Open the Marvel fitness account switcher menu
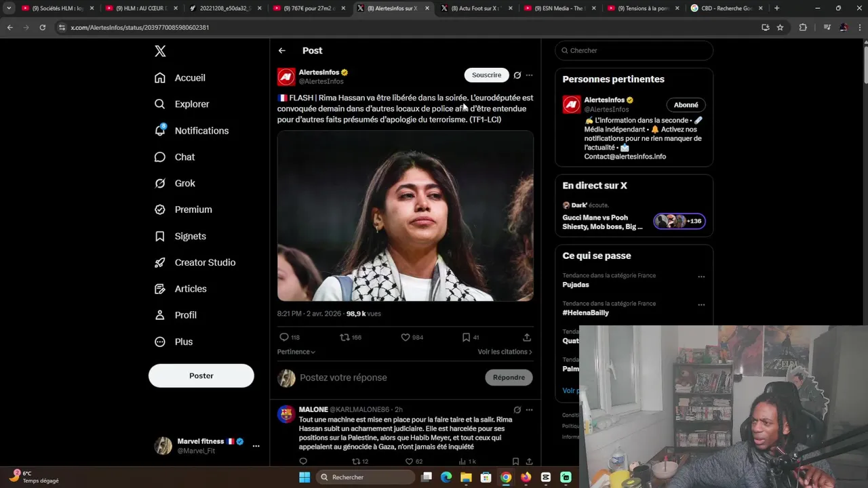 tap(206, 446)
